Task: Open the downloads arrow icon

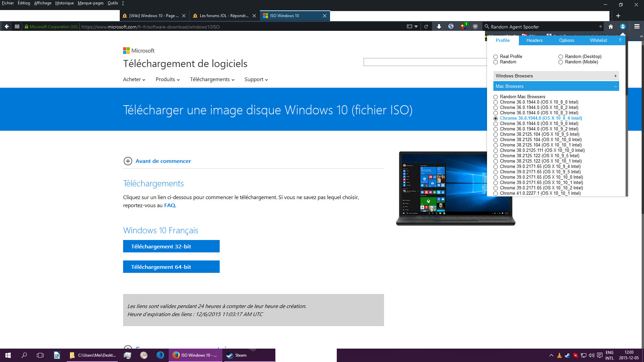Action: [439, 26]
